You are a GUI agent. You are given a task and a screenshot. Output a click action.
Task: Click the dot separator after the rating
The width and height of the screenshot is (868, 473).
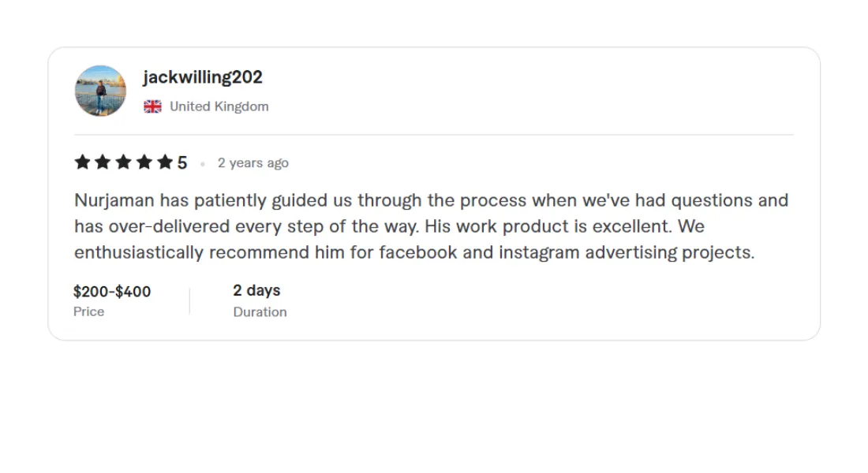point(203,164)
